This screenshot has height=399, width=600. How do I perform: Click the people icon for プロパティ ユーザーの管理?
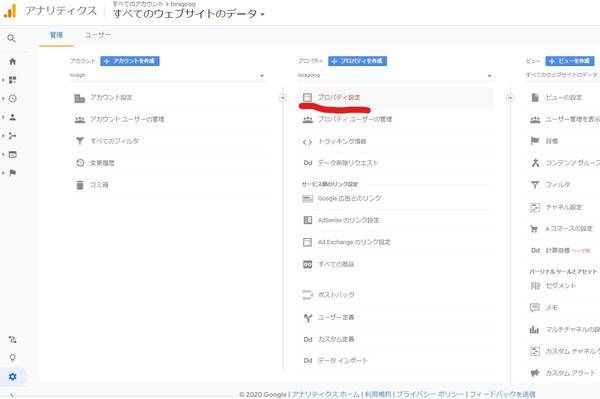[x=308, y=120]
